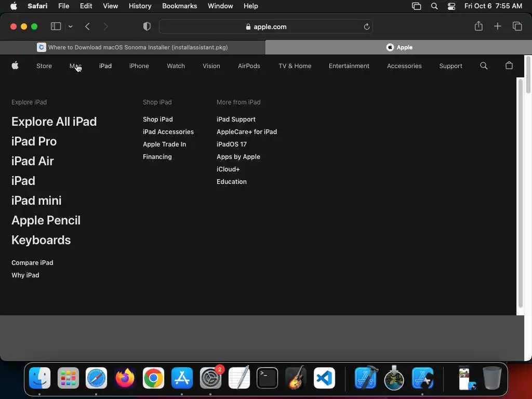The height and width of the screenshot is (399, 532).
Task: Follow the iPad Pro link
Action: [34, 141]
